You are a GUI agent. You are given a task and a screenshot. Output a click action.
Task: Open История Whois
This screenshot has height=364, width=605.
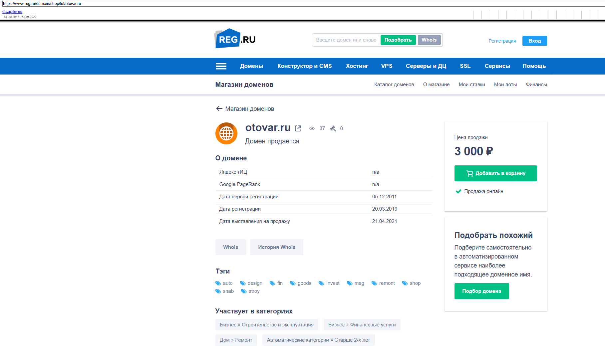coord(277,247)
